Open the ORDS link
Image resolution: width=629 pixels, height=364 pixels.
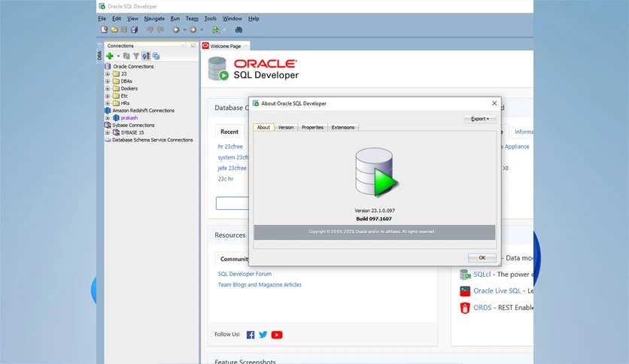[x=482, y=308]
